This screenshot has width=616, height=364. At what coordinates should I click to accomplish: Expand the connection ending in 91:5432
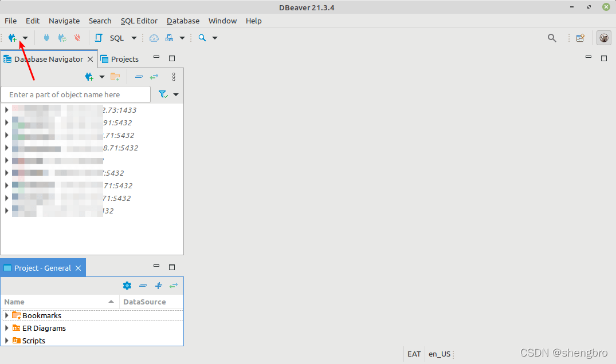pyautogui.click(x=6, y=122)
